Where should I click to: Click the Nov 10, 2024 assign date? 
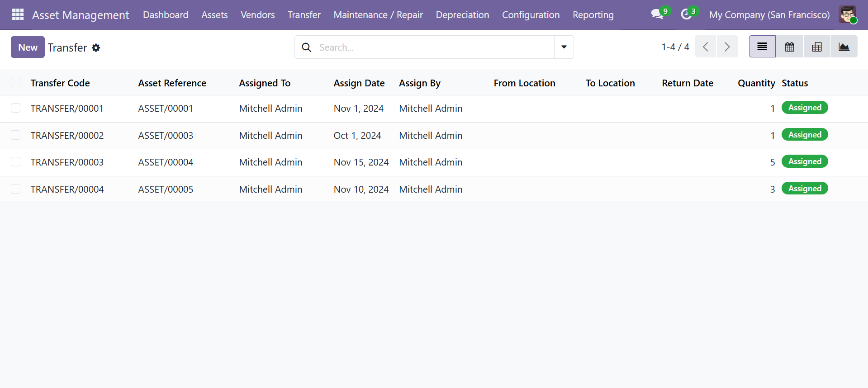361,189
